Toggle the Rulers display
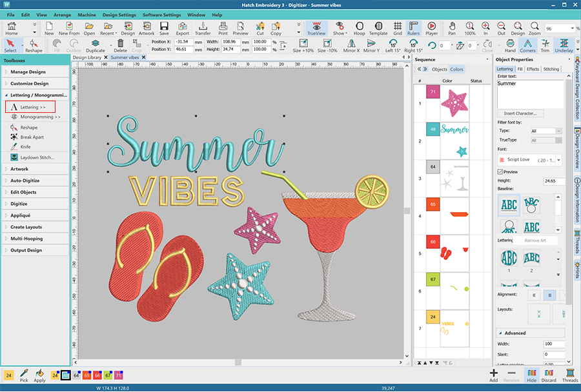Image resolution: width=581 pixels, height=392 pixels. pos(413,28)
